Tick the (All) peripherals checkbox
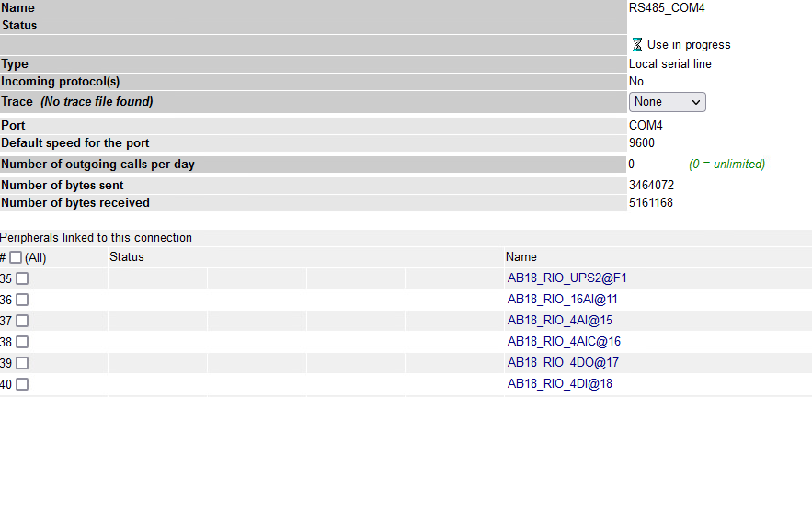 click(x=16, y=257)
